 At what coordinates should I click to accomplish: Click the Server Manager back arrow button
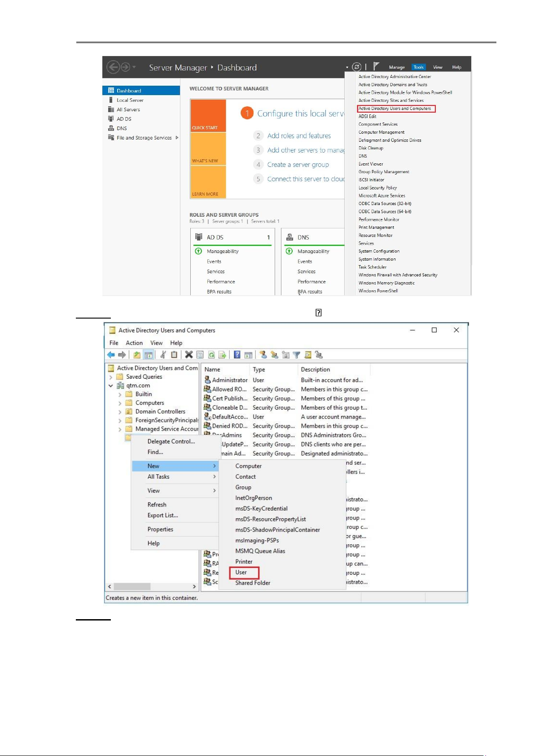pos(113,67)
